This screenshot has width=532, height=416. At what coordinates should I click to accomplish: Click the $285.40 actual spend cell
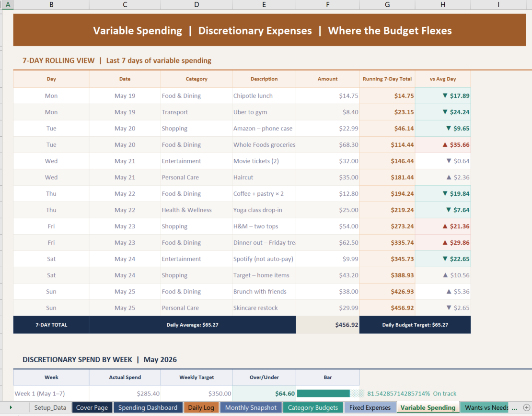[125, 393]
